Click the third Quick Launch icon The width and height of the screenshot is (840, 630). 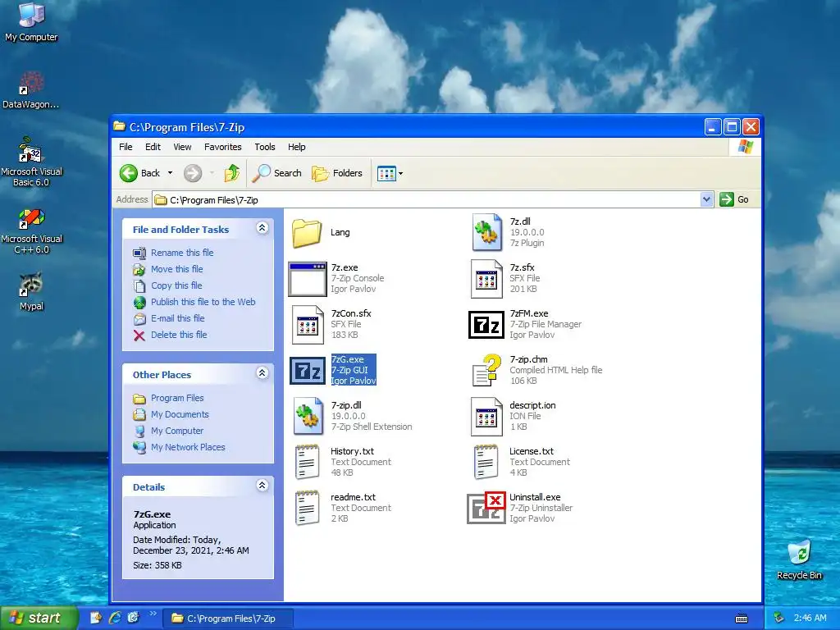(134, 618)
